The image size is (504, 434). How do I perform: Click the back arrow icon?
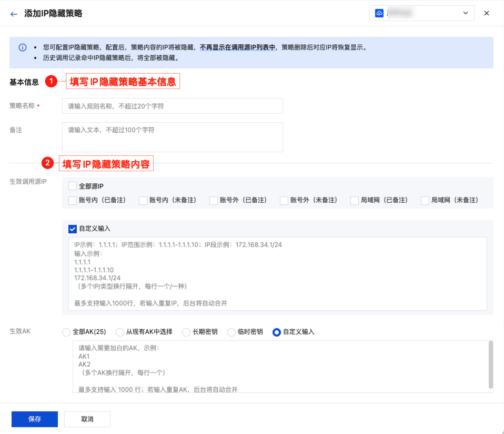point(14,14)
